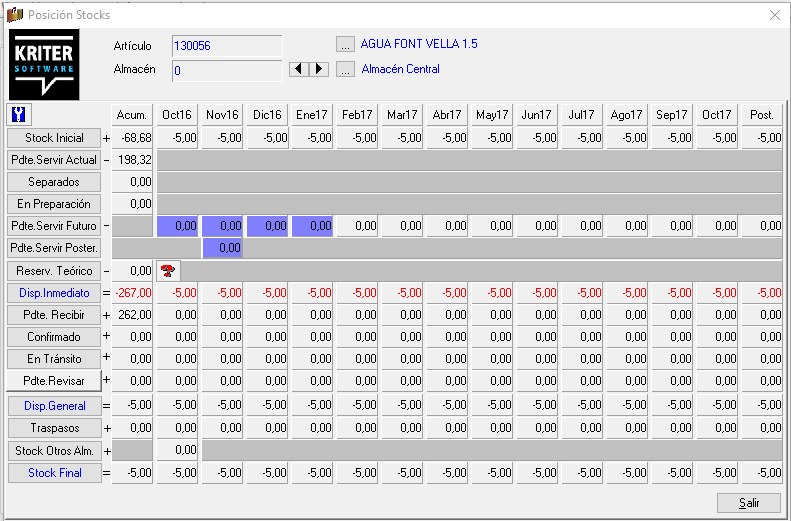Click the Disp.Inmediato row button

[54, 293]
